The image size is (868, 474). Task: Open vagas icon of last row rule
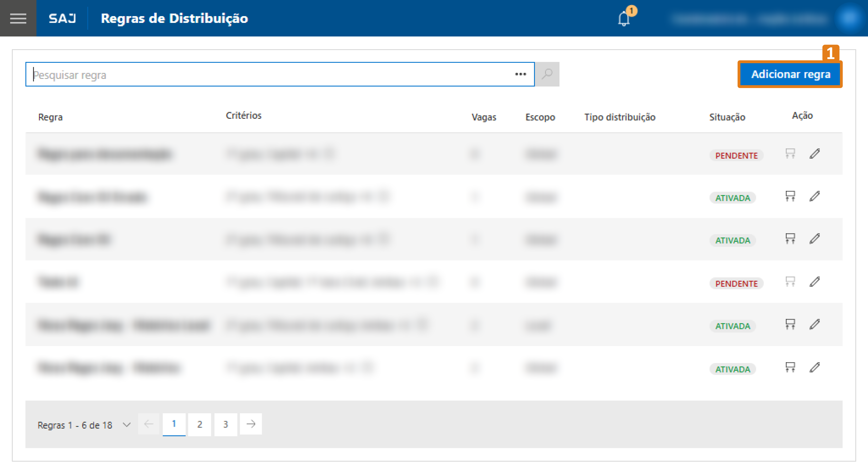(x=790, y=367)
